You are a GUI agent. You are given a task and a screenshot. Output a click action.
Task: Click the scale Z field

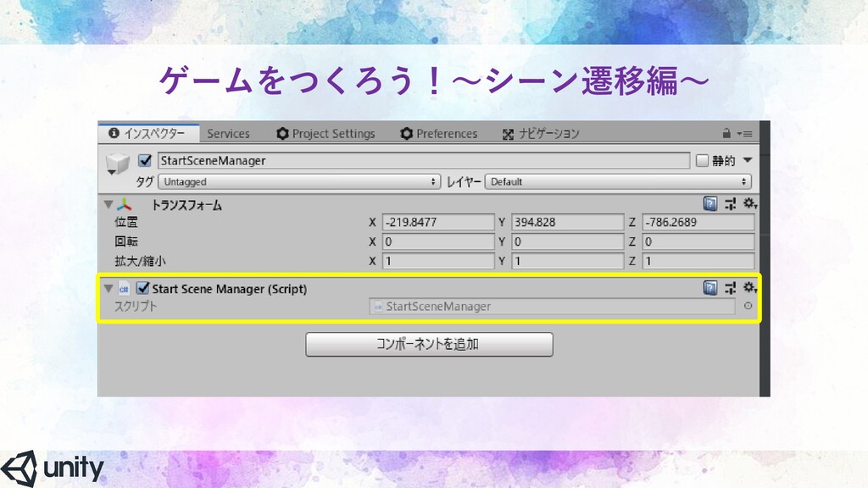[698, 261]
